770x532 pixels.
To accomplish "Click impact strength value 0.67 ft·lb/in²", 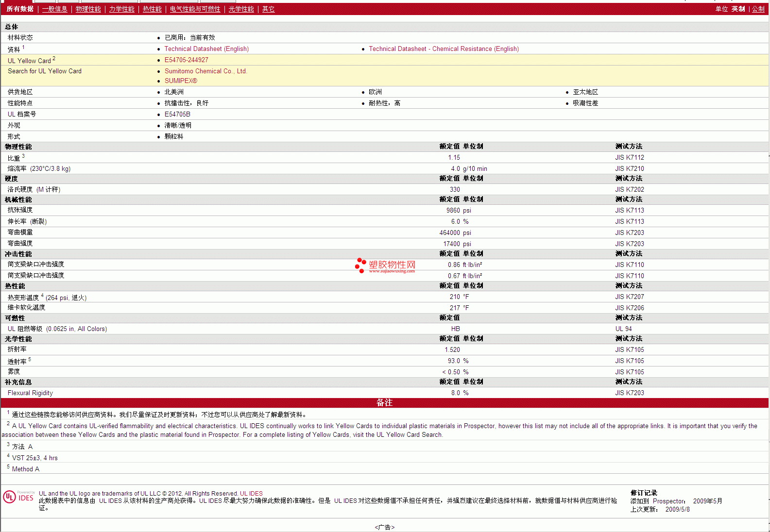I will click(x=465, y=276).
